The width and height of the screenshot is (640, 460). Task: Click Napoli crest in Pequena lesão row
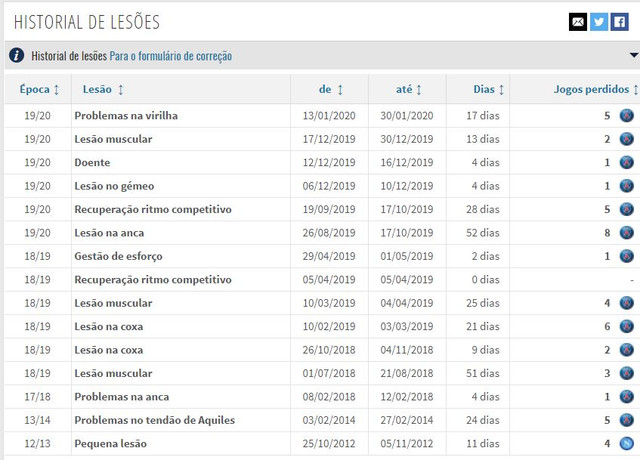point(627,443)
